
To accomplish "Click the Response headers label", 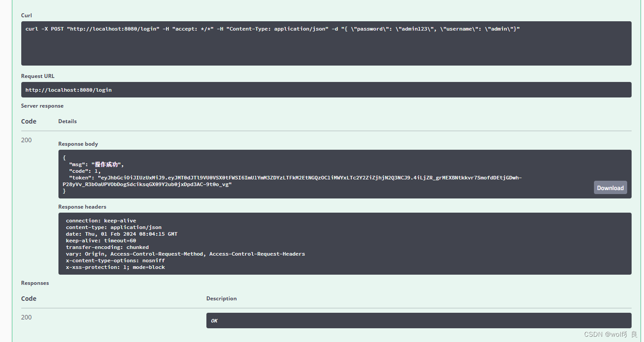I will point(82,207).
